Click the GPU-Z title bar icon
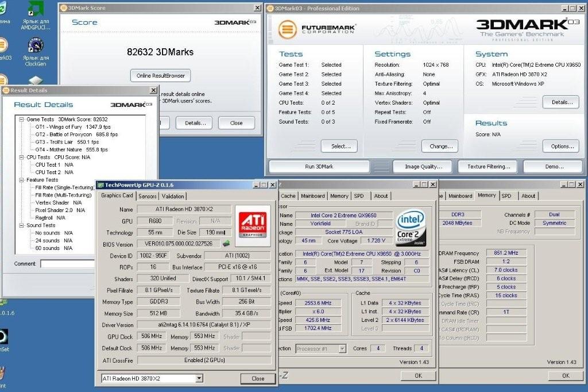The height and width of the screenshot is (392, 588). click(x=100, y=185)
